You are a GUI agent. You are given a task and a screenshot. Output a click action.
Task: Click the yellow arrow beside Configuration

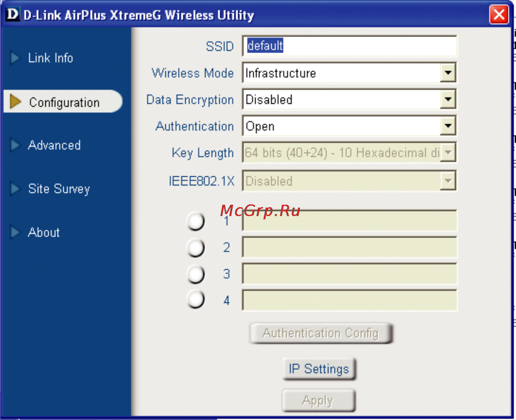pyautogui.click(x=15, y=102)
